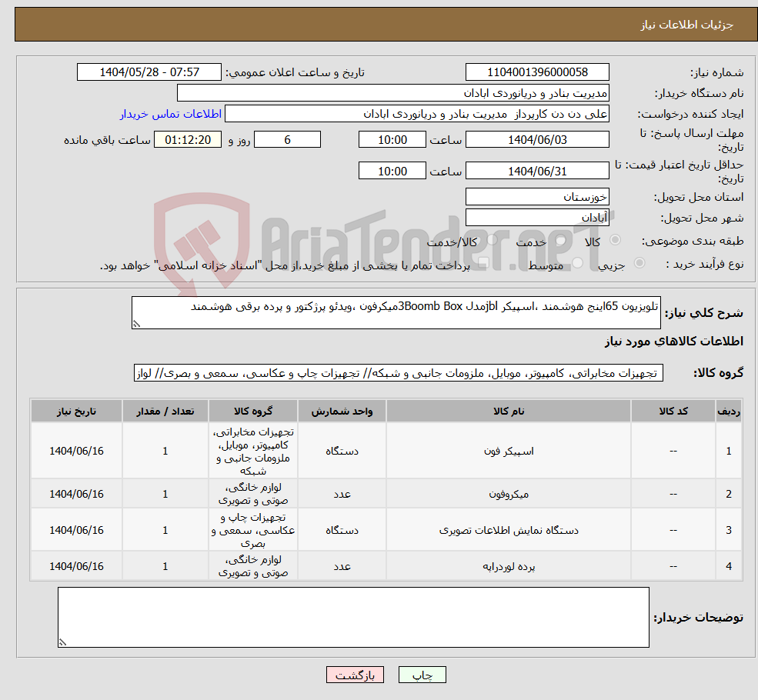Click the خوزستان province field
The image size is (758, 700).
tap(536, 196)
